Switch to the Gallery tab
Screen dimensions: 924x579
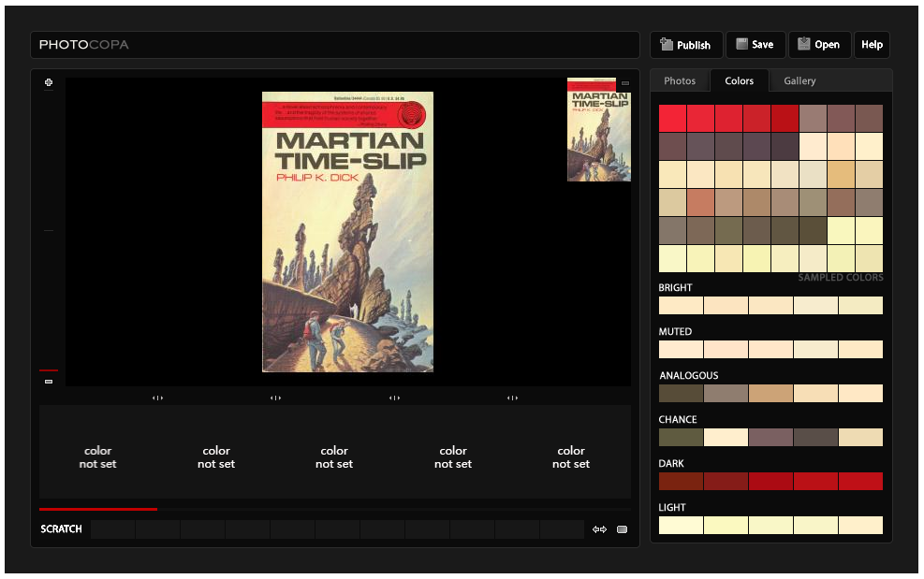[799, 80]
